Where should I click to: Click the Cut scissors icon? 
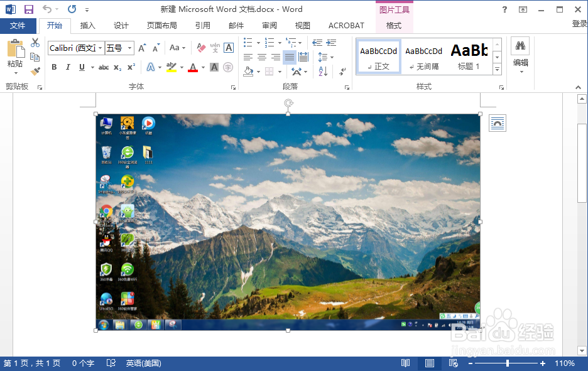[x=35, y=43]
